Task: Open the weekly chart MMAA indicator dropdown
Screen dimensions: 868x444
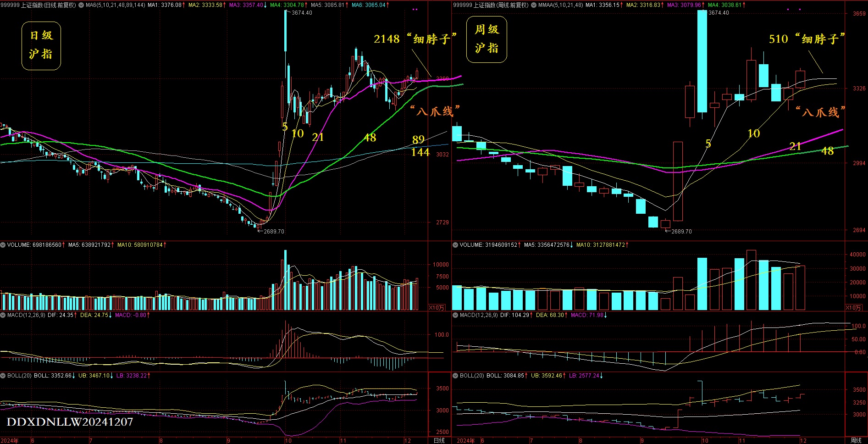Action: (534, 5)
